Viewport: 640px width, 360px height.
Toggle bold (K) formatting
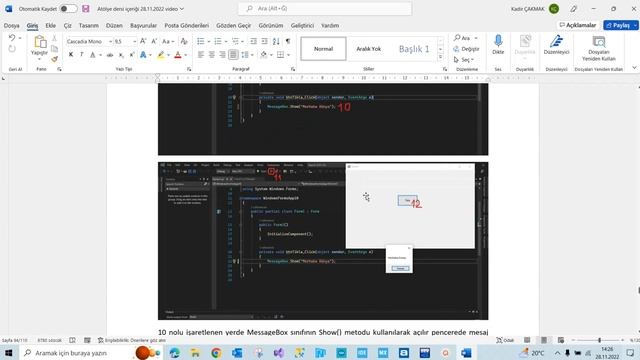[x=71, y=55]
